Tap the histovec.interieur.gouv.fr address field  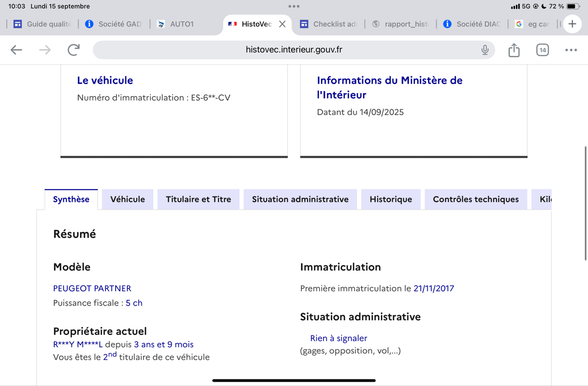click(x=294, y=49)
